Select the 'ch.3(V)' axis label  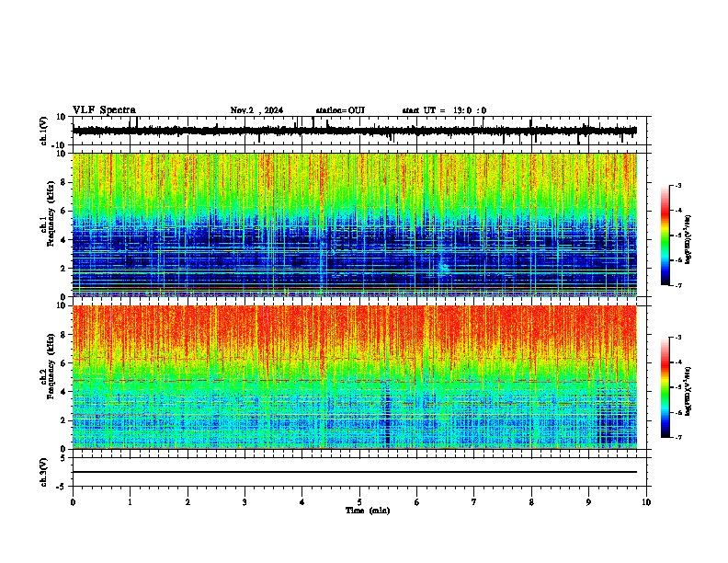click(44, 472)
